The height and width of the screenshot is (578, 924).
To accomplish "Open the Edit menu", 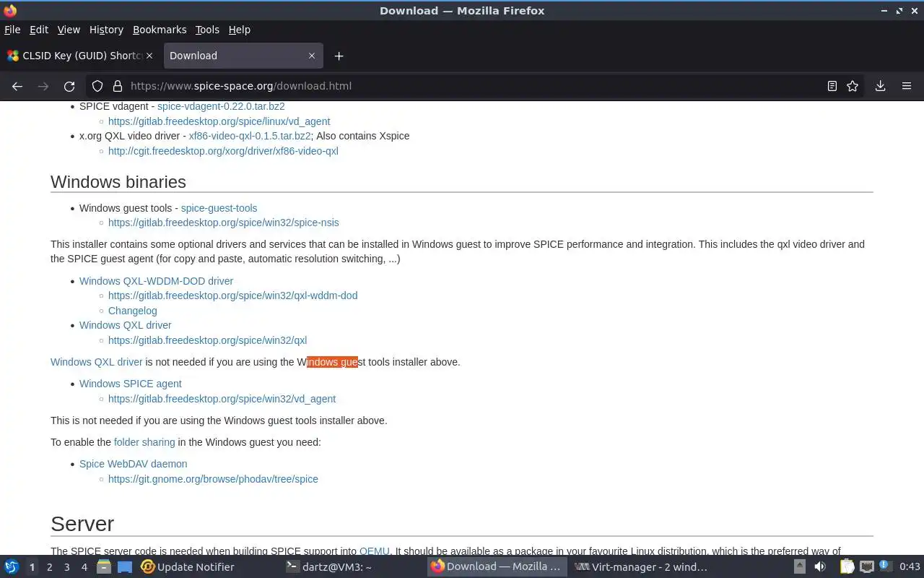I will (x=39, y=30).
